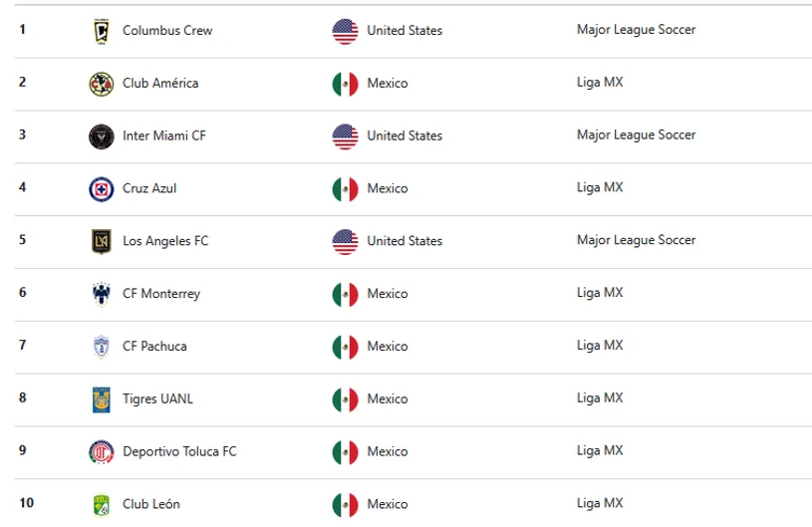Click the Cruz Azul club crest
812x527 pixels.
pos(102,188)
